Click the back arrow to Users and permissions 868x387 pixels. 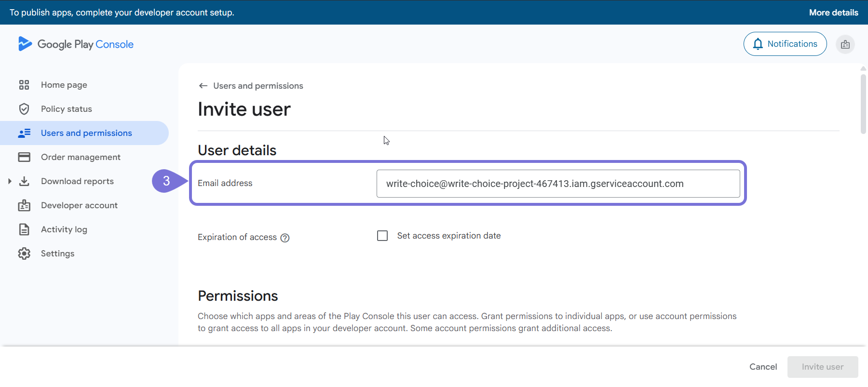click(203, 86)
